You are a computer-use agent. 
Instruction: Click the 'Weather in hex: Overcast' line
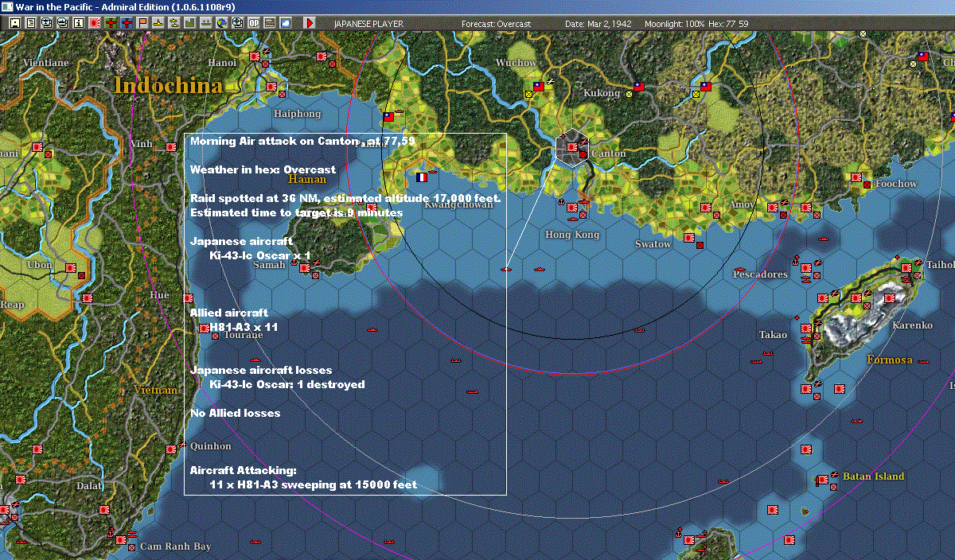(x=263, y=169)
